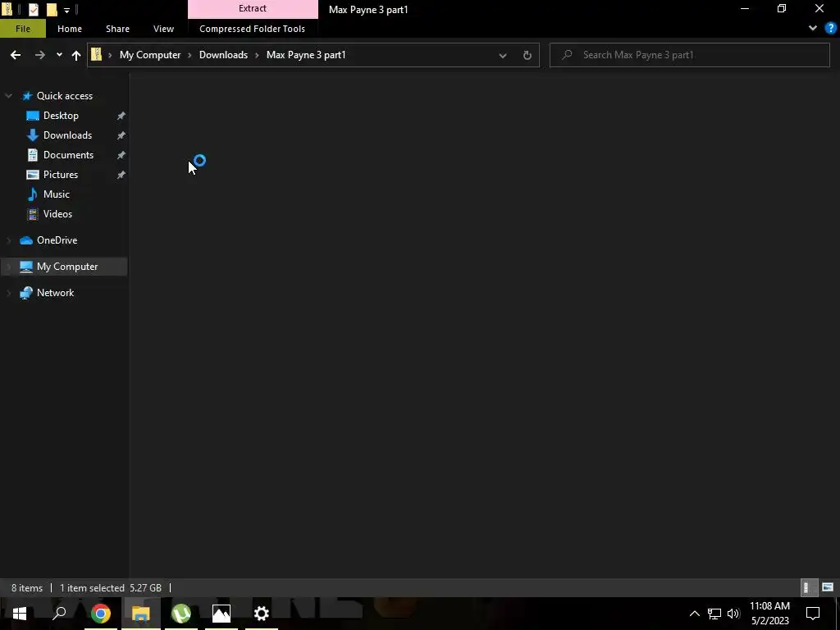Viewport: 840px width, 630px height.
Task: Open Explorer help icon
Action: click(830, 29)
